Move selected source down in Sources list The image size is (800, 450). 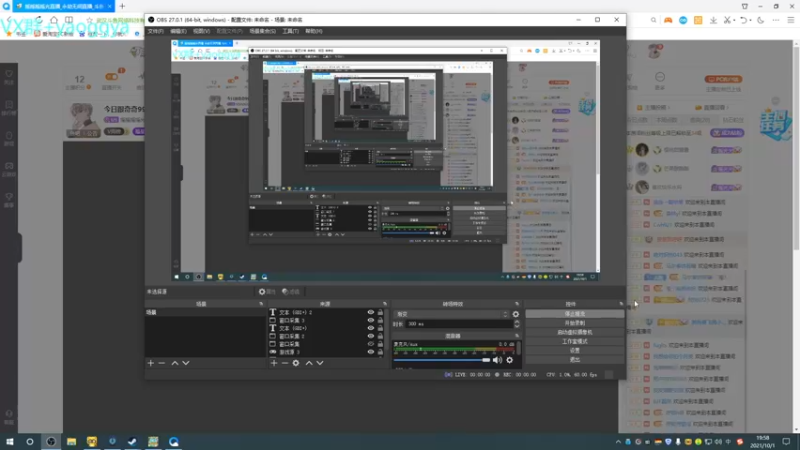320,363
